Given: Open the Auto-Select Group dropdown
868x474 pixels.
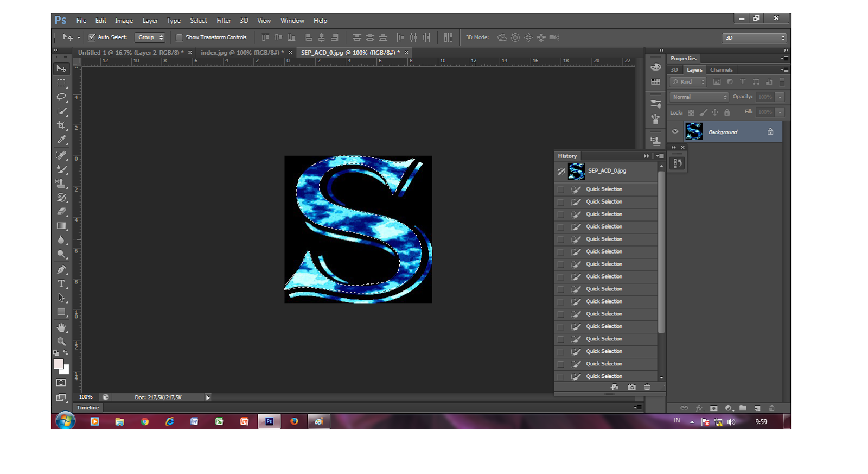Looking at the screenshot, I should [150, 37].
